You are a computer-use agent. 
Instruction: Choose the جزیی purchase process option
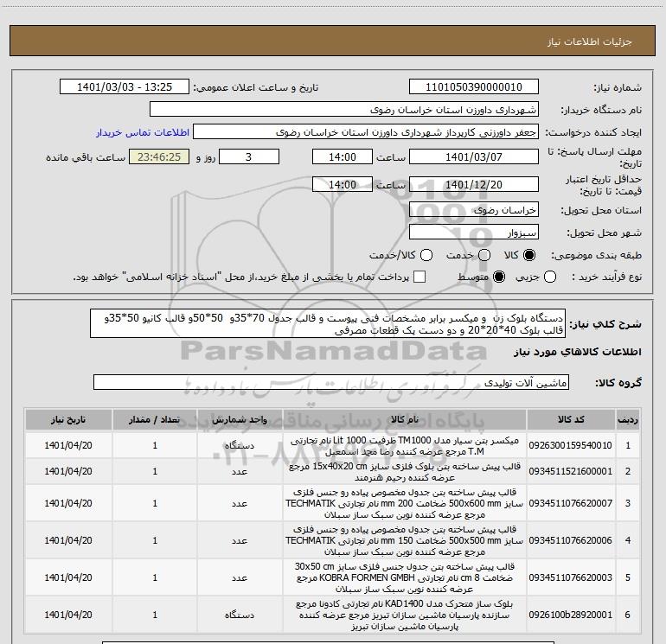[550, 277]
